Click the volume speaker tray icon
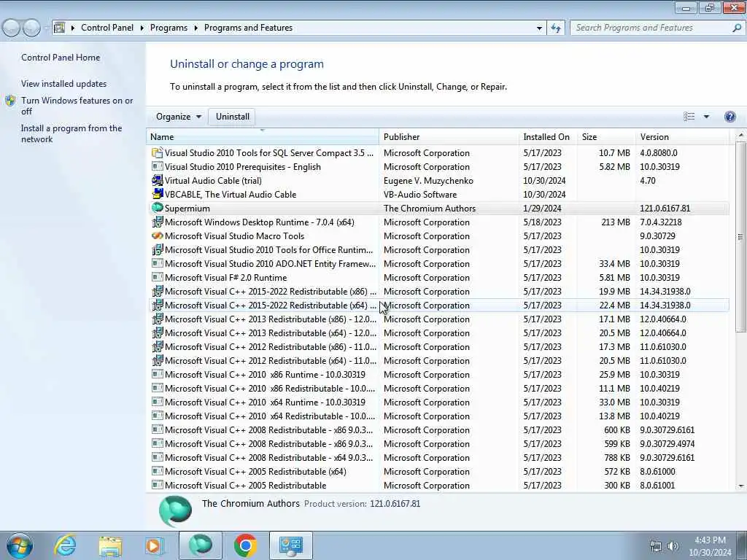Viewport: 747px width, 560px height. 673,546
